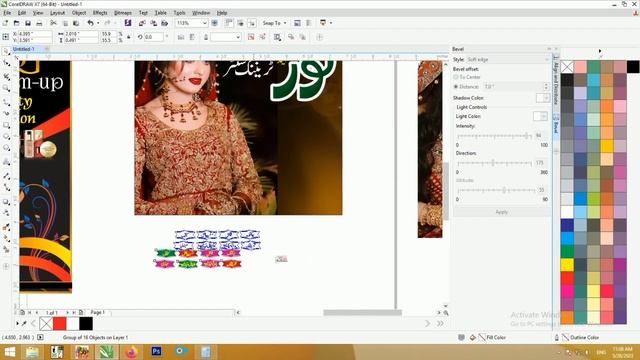Select the Pick tool in the toolbox
This screenshot has width=640, height=360.
pyautogui.click(x=6, y=51)
